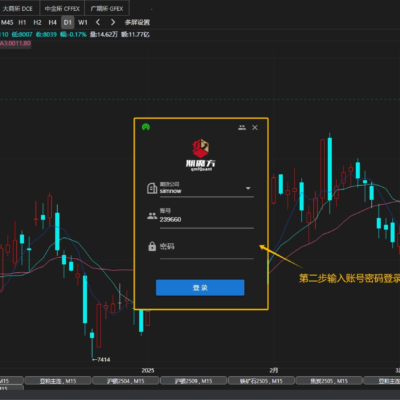
Task: Open the account list icon beside dialog close
Action: (x=242, y=127)
